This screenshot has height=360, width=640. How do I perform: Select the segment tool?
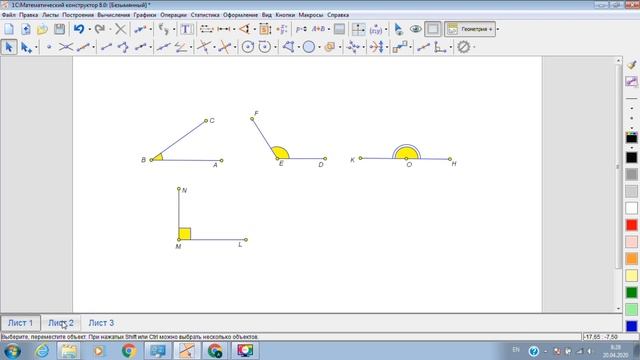point(106,47)
